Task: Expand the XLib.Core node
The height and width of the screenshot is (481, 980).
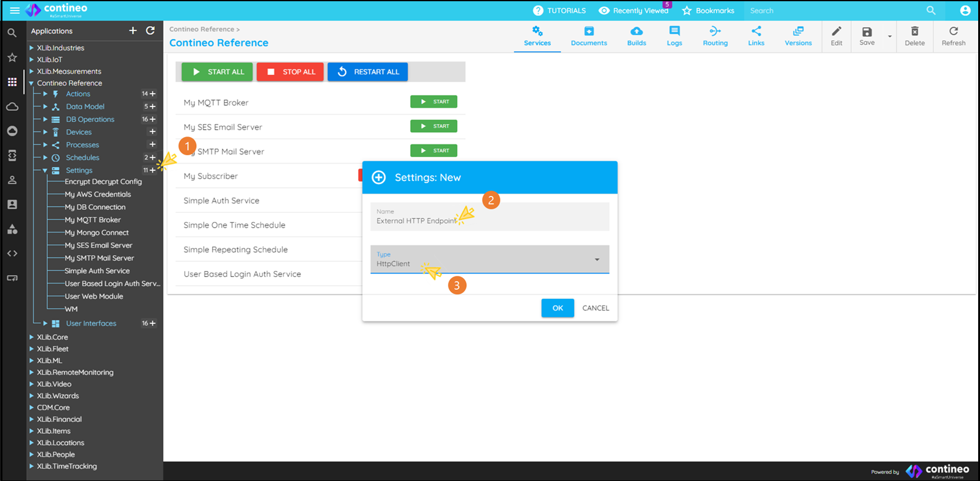Action: click(32, 337)
